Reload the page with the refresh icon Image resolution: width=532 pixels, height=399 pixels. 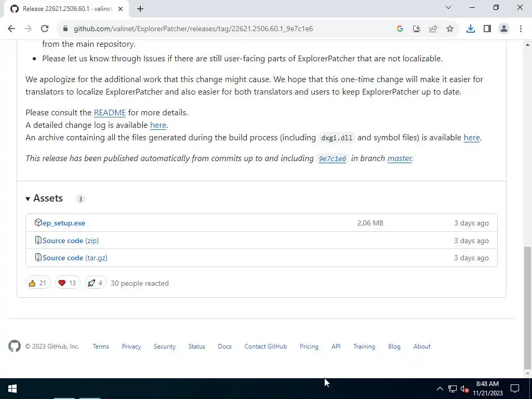tap(45, 29)
